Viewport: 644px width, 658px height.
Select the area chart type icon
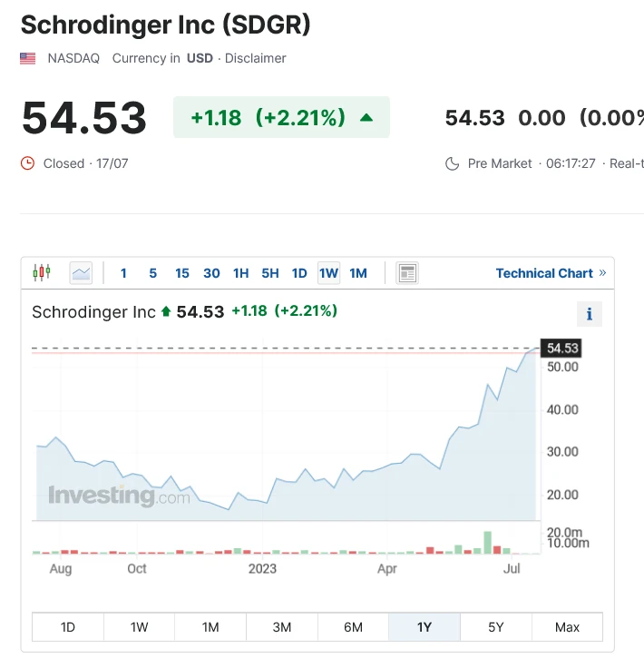pos(81,272)
